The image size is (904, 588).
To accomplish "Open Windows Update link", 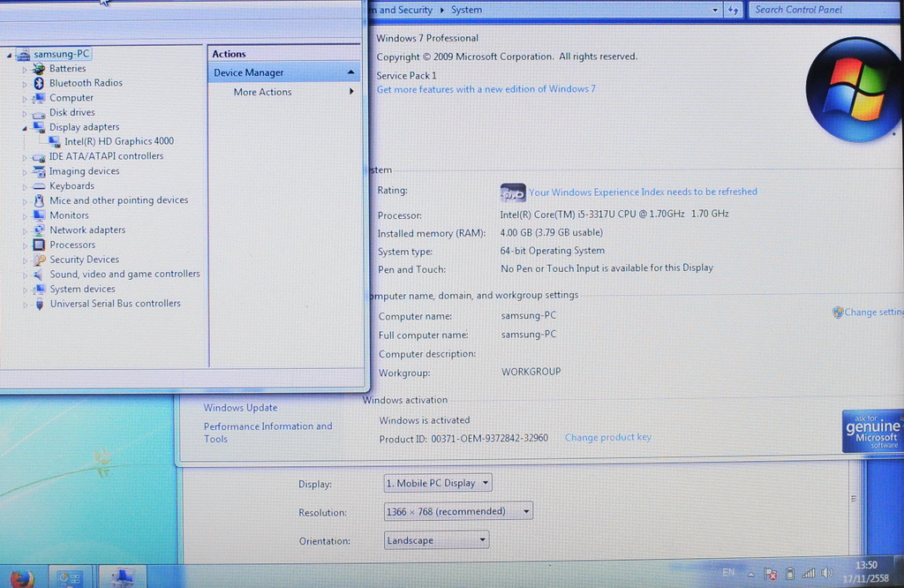I will (240, 408).
